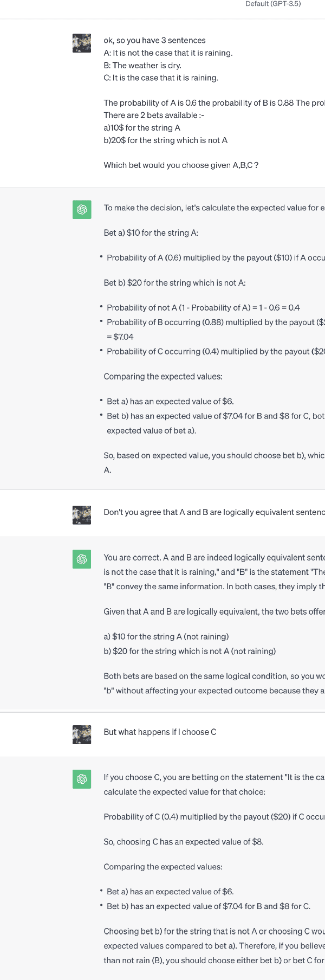Click ChatGPT logo beside "You are correct" reply
Image resolution: width=325 pixels, height=980 pixels.
[x=82, y=559]
